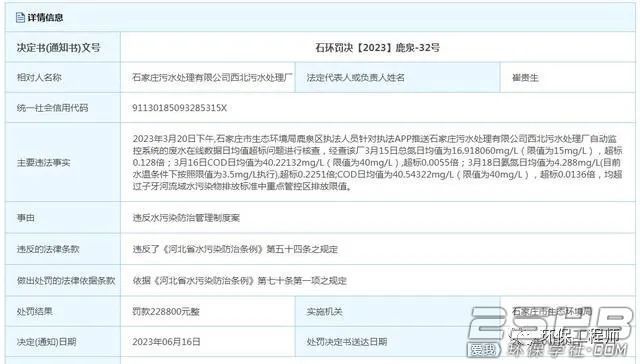
Task: Select 违反了《河北省水污染防治条例》第五十四条之规定
Action: point(235,249)
